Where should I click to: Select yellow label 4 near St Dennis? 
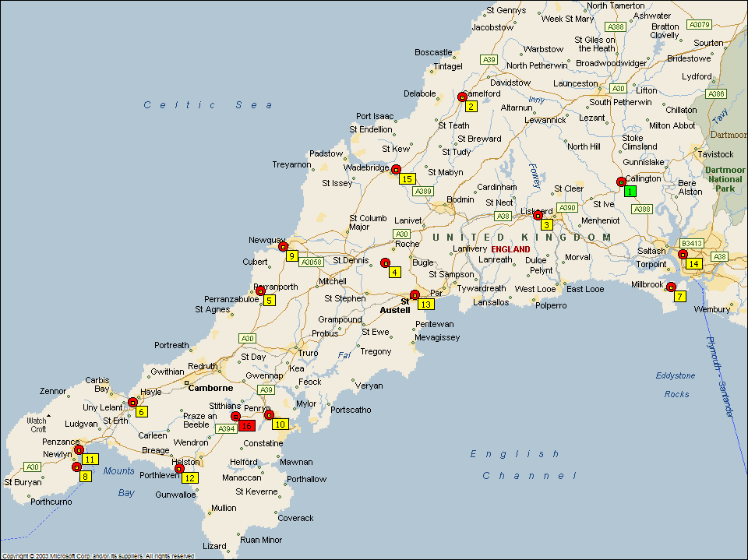click(395, 272)
